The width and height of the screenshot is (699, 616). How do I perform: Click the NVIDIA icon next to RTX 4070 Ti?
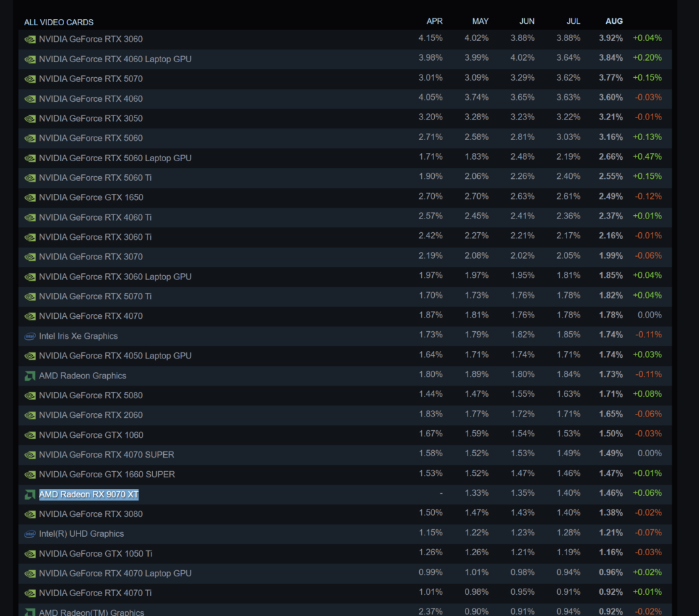[x=30, y=593]
